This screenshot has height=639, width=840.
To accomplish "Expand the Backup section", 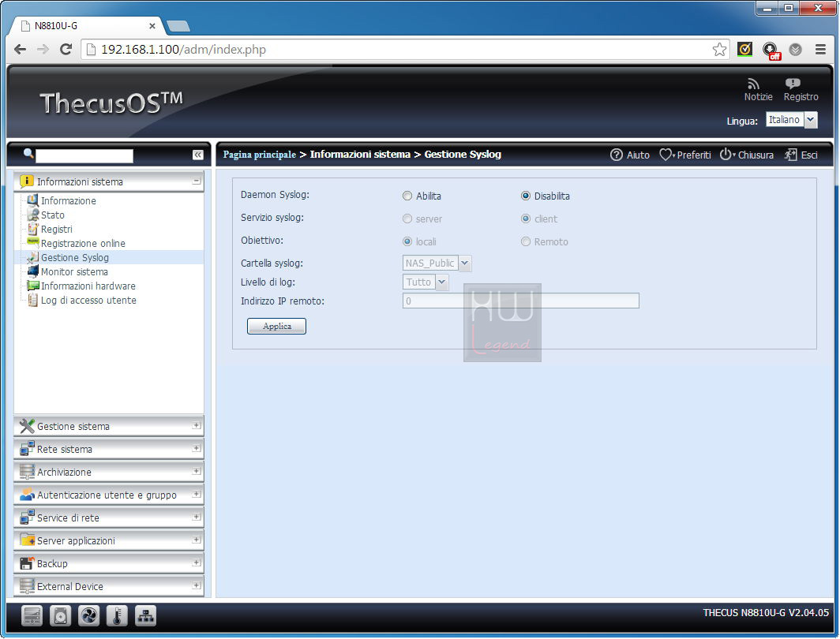I will click(x=197, y=562).
